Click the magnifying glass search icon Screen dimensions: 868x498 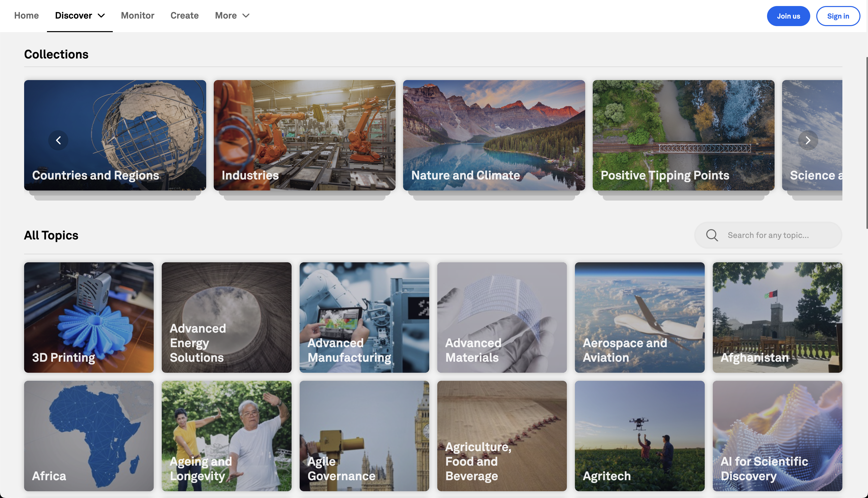[712, 235]
